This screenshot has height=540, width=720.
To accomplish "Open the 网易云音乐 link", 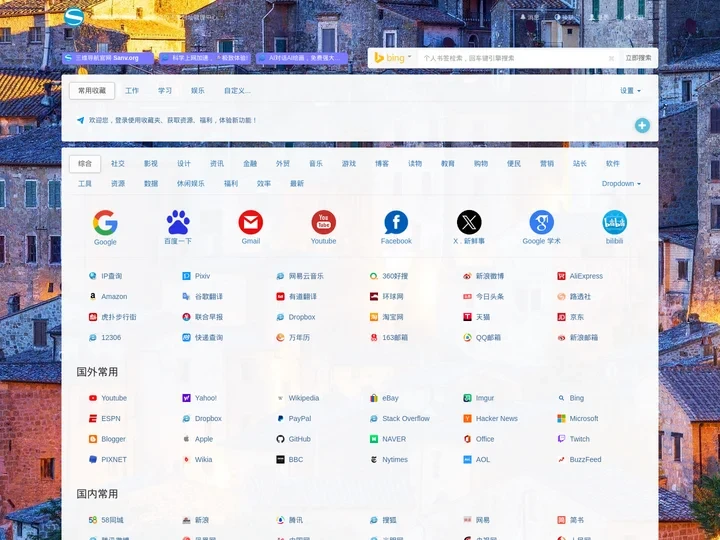I will tap(306, 276).
